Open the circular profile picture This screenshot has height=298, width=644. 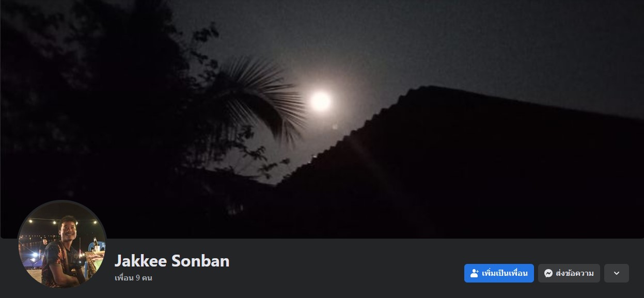62,244
